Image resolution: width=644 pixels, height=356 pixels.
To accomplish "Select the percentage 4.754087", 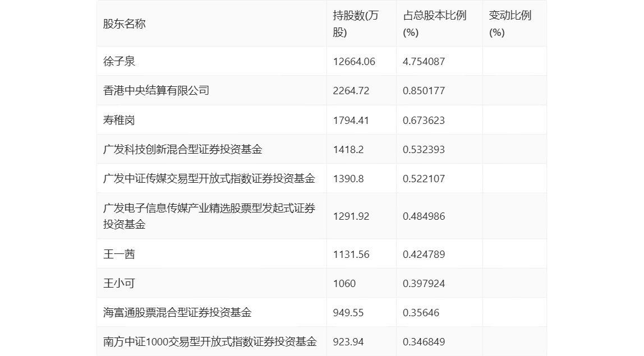I will click(424, 62).
